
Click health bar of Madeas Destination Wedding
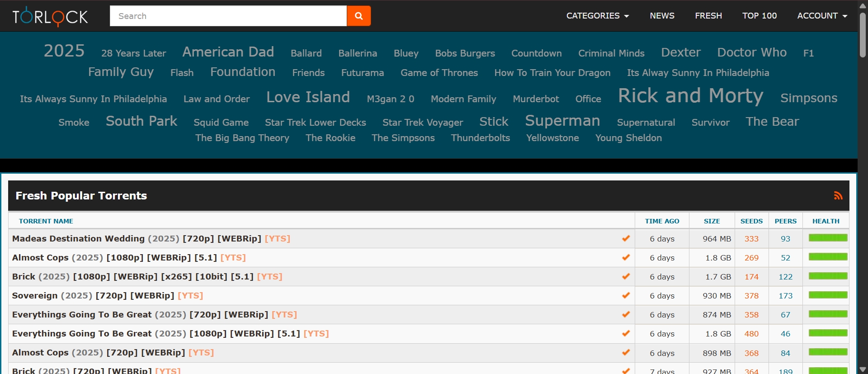click(828, 238)
